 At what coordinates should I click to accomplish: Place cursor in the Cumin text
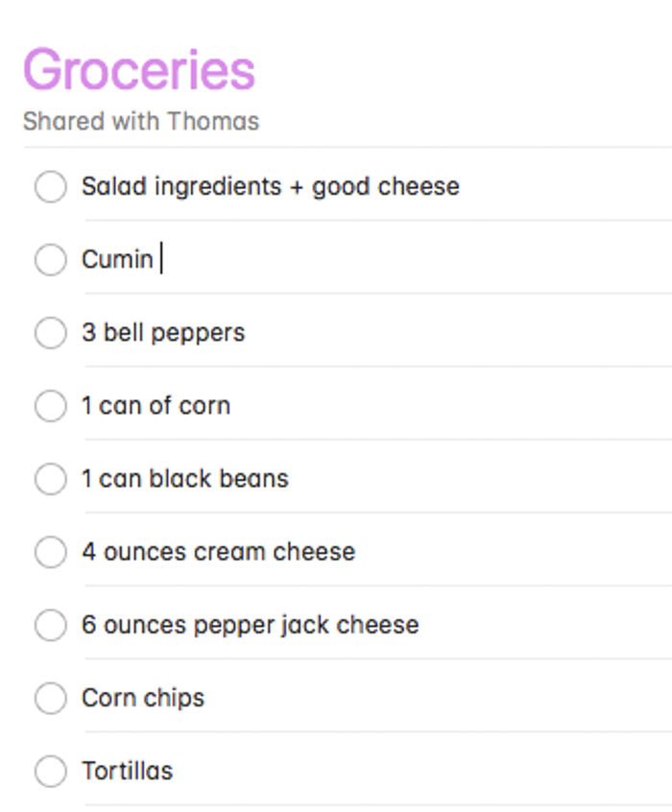click(117, 259)
